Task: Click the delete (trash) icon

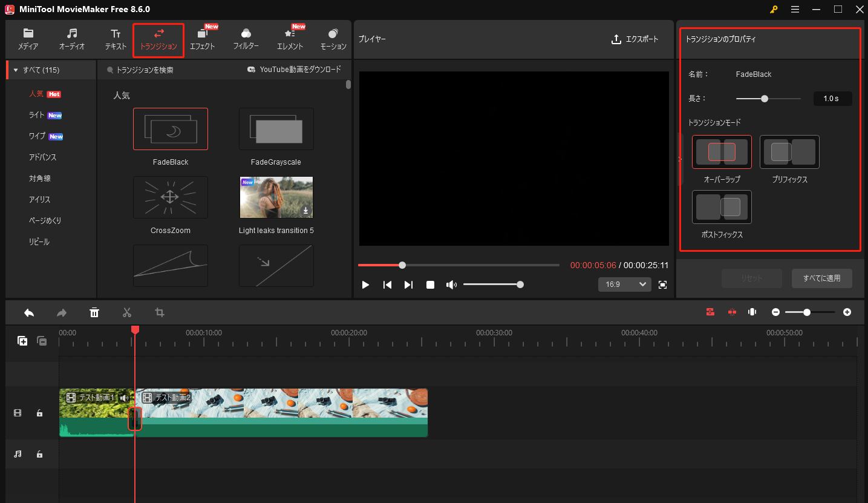Action: pyautogui.click(x=94, y=312)
